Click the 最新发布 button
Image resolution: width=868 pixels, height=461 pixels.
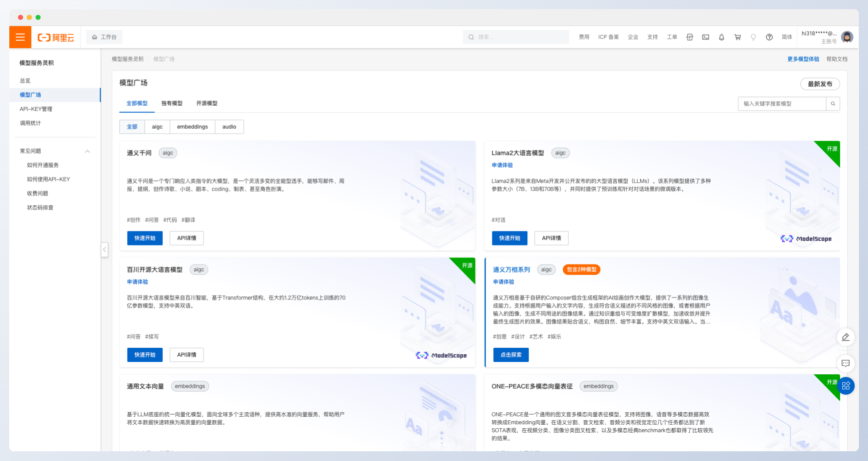(820, 84)
